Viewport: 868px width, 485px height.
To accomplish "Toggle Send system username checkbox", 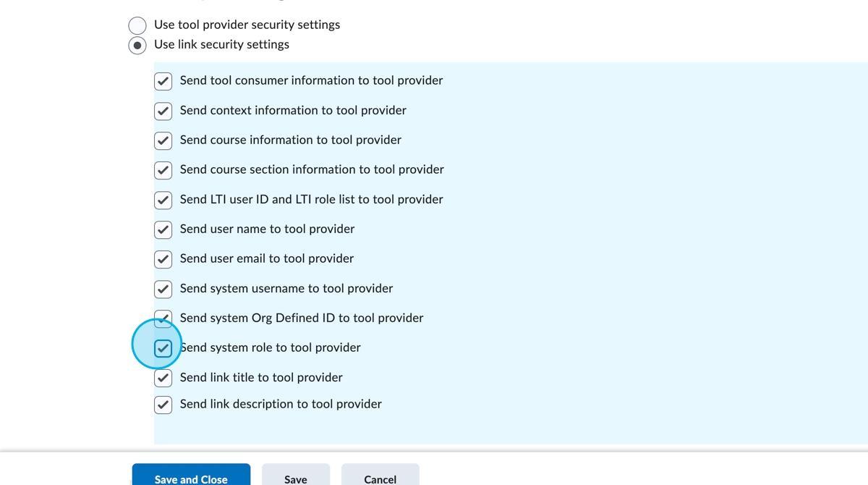I will pyautogui.click(x=163, y=289).
